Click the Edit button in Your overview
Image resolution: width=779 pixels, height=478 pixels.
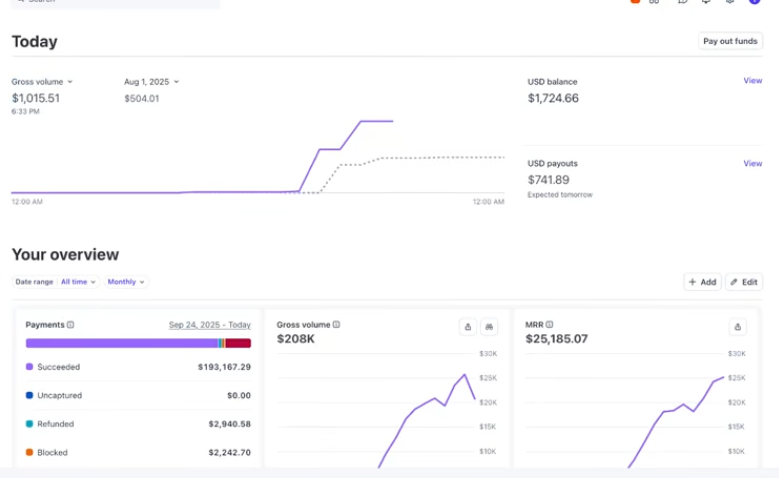click(x=744, y=282)
